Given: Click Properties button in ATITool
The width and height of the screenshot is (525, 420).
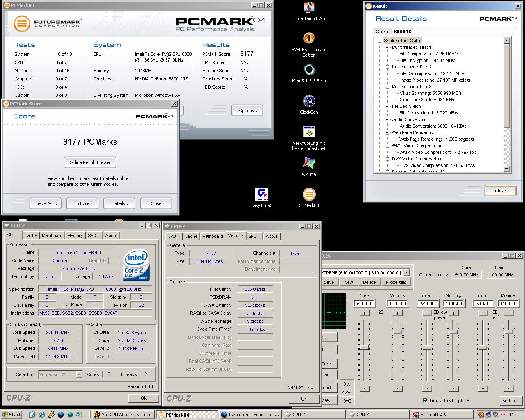Looking at the screenshot, I should tap(396, 282).
